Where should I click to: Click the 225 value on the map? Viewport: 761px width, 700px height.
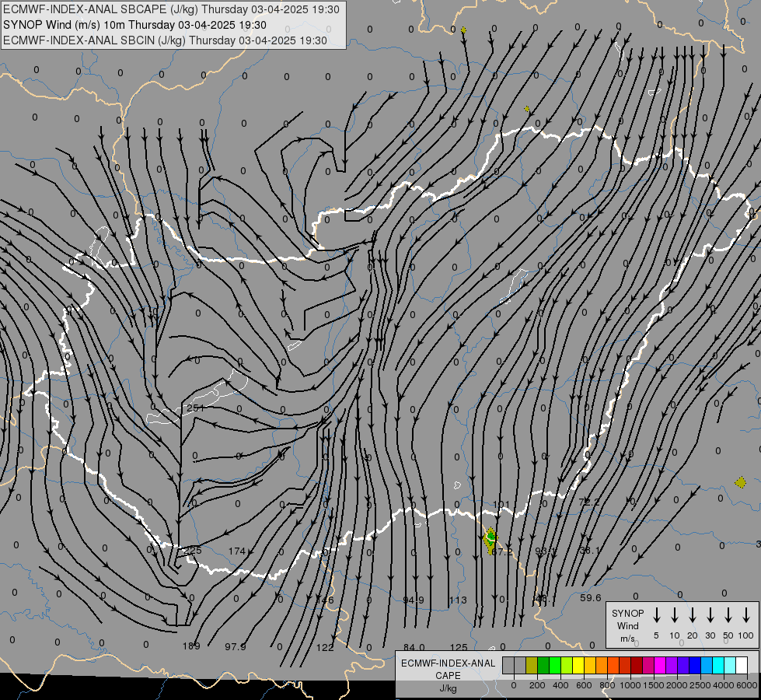(x=193, y=551)
